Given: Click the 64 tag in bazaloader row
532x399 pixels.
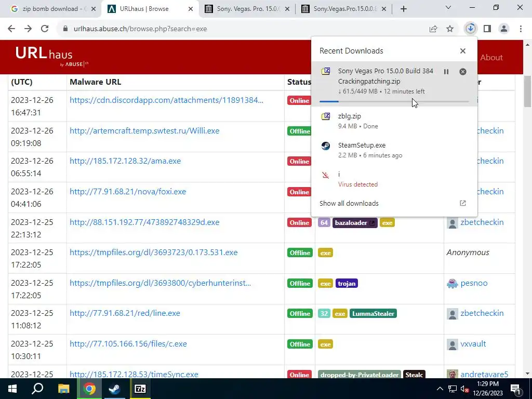Looking at the screenshot, I should coord(324,223).
